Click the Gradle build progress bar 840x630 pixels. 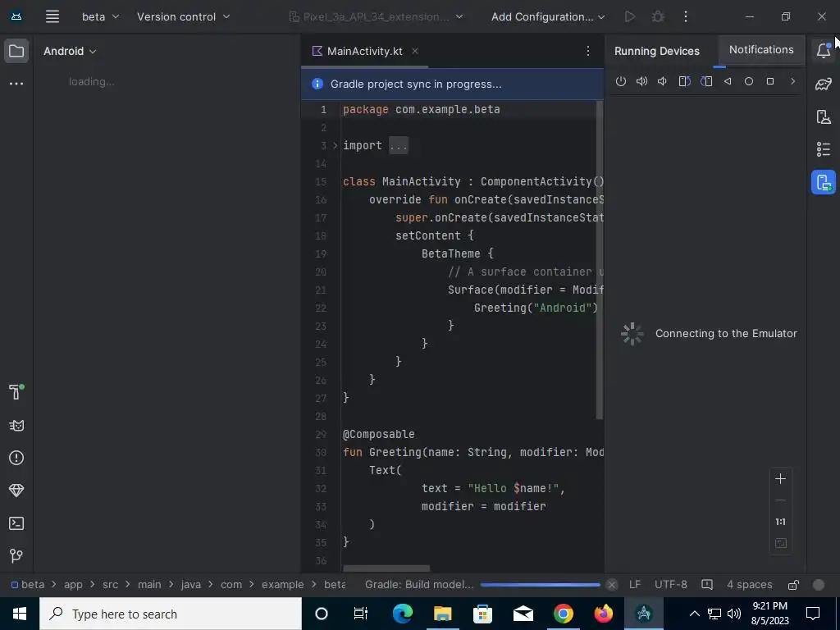pyautogui.click(x=541, y=584)
